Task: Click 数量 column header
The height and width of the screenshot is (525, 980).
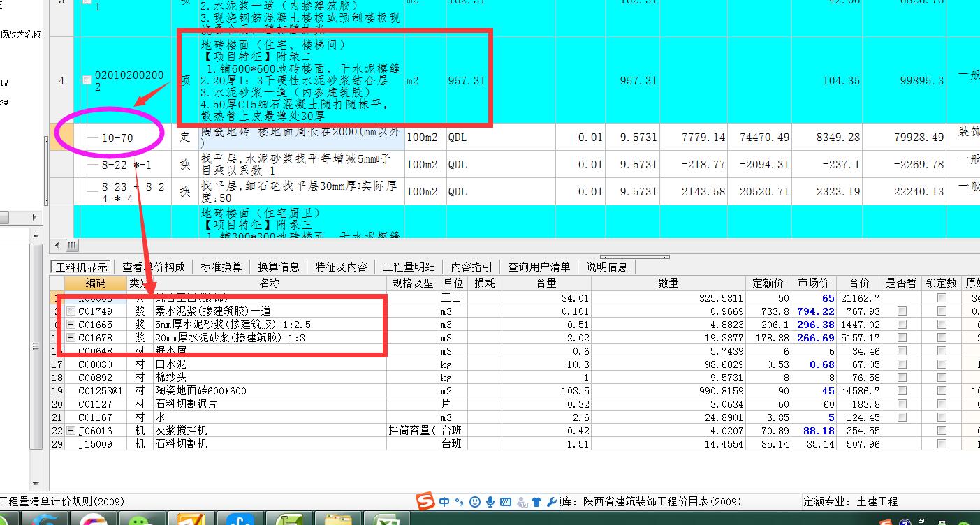Action: [x=668, y=283]
